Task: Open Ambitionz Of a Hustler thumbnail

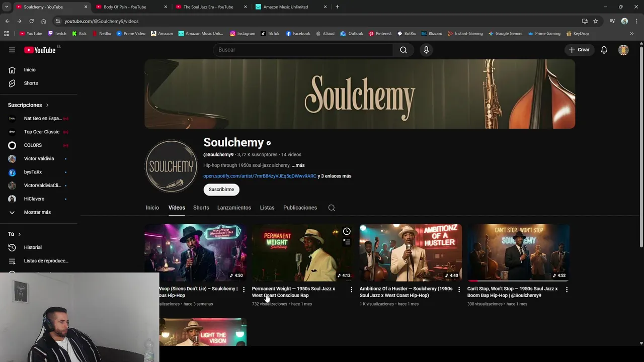Action: pyautogui.click(x=411, y=252)
